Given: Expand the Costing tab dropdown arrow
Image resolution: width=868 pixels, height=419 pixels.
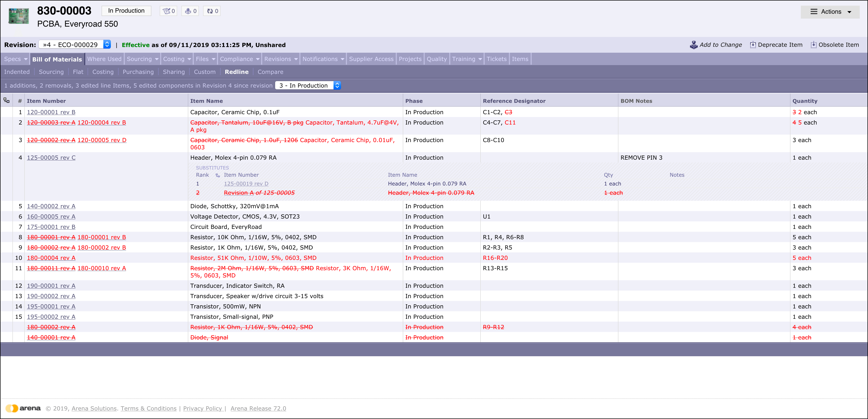Looking at the screenshot, I should [x=189, y=59].
